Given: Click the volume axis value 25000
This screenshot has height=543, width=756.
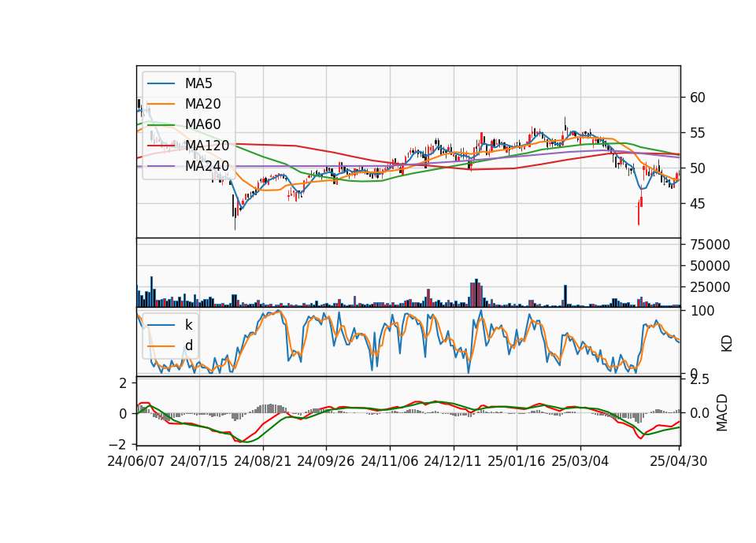Looking at the screenshot, I should click(x=710, y=287).
